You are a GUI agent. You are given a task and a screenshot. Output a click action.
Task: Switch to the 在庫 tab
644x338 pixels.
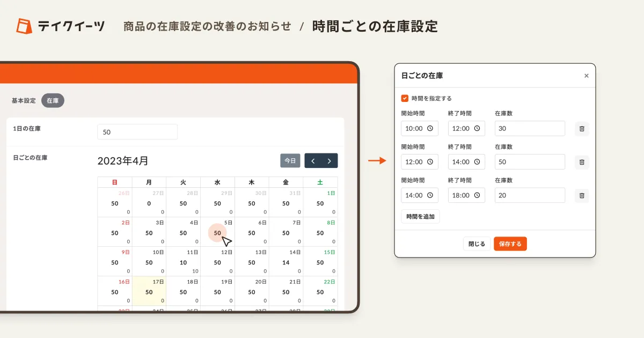pyautogui.click(x=53, y=100)
